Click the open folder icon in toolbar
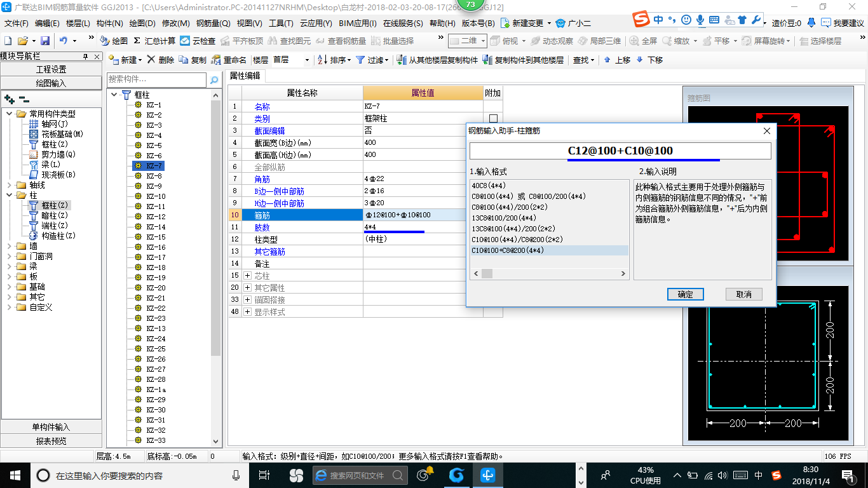 [22, 41]
